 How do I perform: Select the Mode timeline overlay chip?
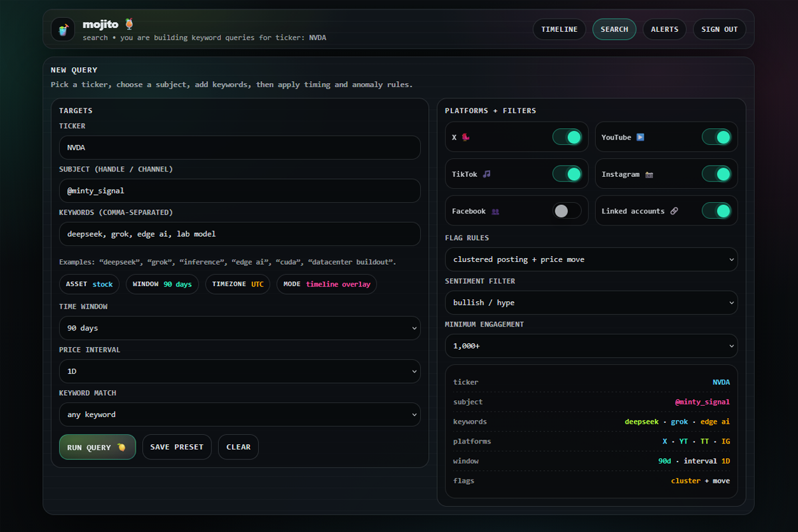pos(327,285)
